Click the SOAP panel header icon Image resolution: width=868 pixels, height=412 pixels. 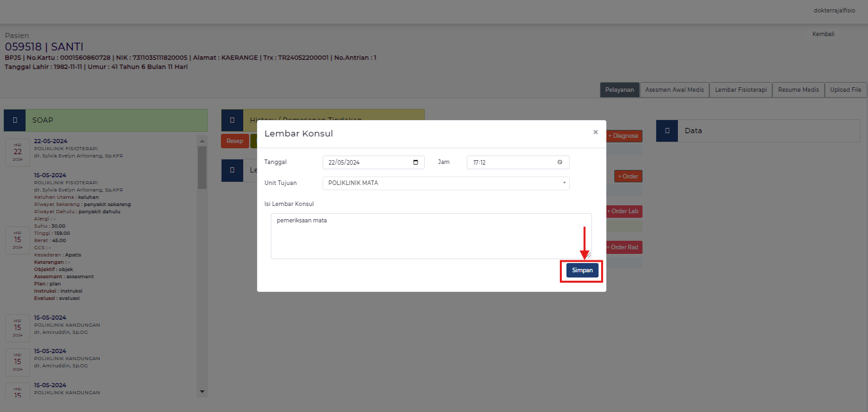click(15, 121)
